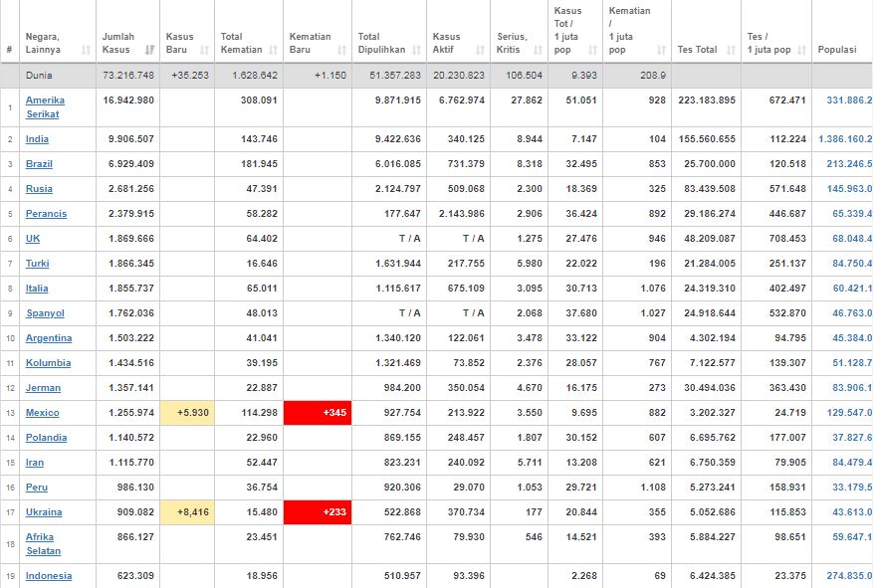Select Kolumbia active cases 73.852
The image size is (873, 588).
tap(469, 363)
